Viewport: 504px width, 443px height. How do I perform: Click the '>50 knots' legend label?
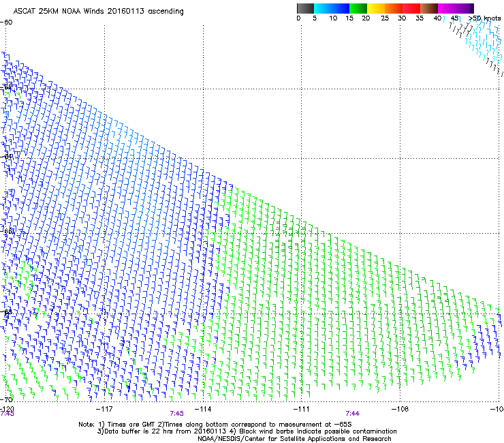[485, 18]
